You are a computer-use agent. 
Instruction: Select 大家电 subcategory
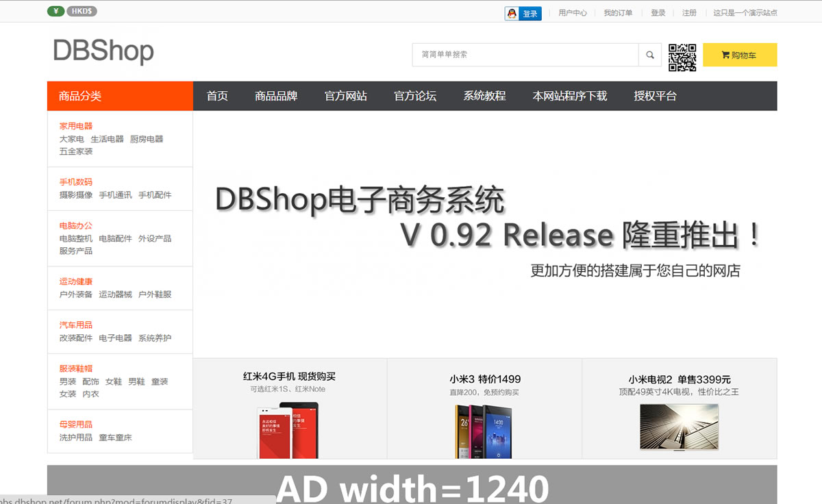[x=71, y=139]
